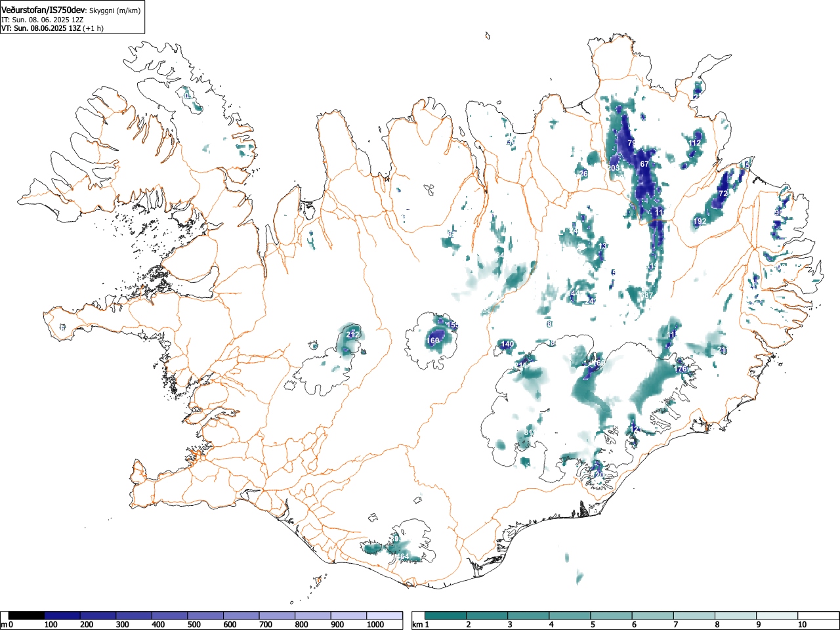Select the black 0–100 m legend swatch
Screen dimensions: 840x630
pos(26,616)
